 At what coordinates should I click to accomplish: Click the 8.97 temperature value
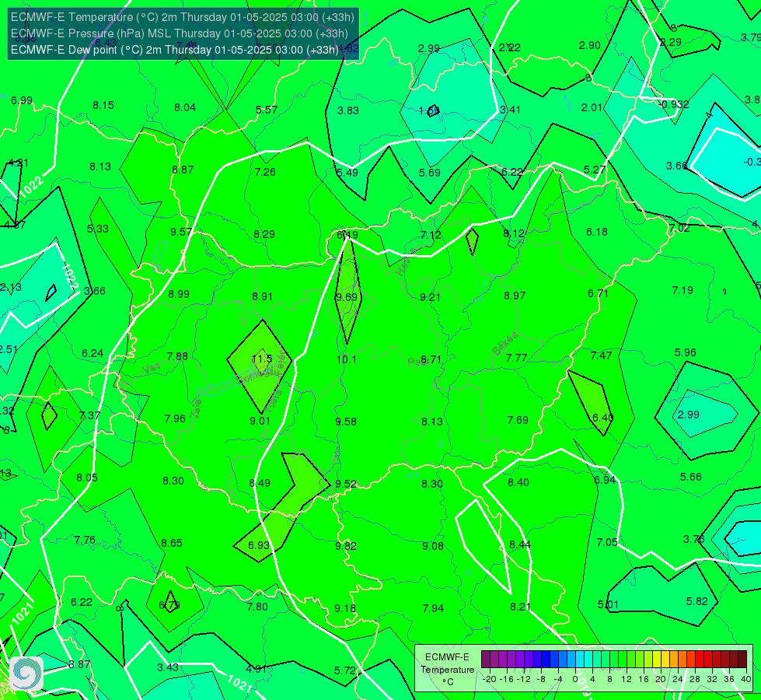(515, 296)
